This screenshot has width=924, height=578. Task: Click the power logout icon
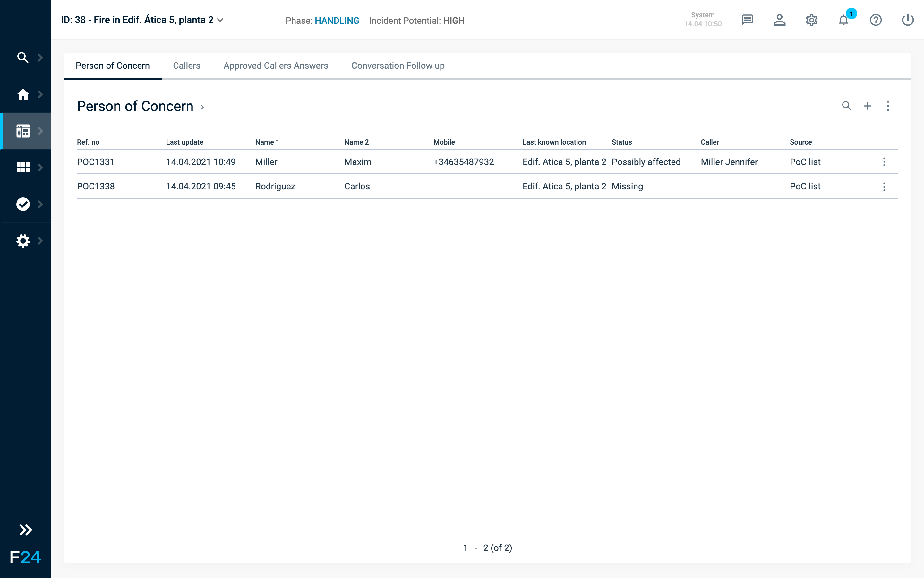908,20
